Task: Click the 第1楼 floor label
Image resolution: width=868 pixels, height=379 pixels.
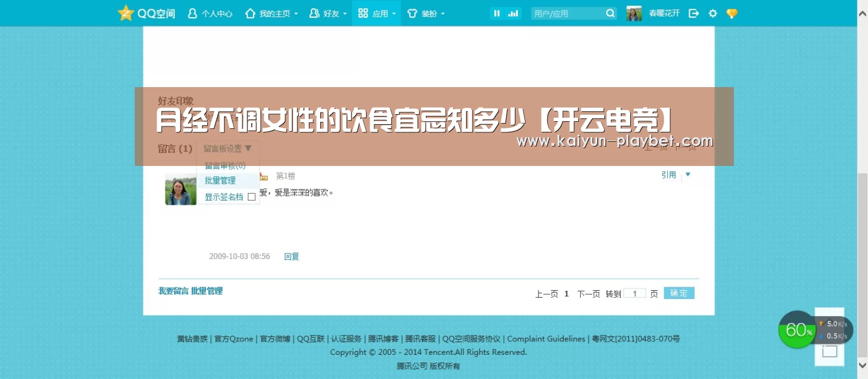Action: pos(285,176)
